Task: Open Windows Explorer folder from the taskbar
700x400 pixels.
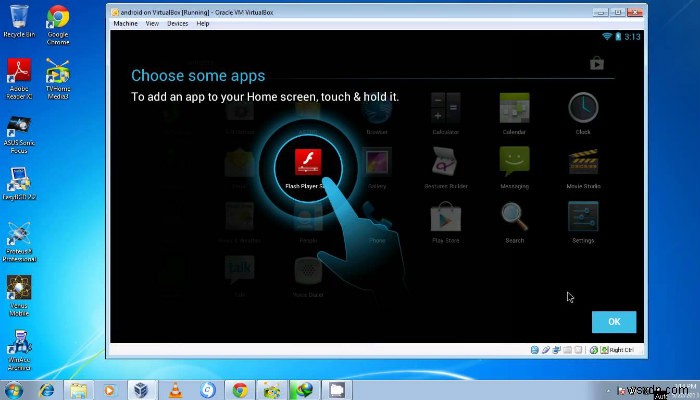Action: 79,390
